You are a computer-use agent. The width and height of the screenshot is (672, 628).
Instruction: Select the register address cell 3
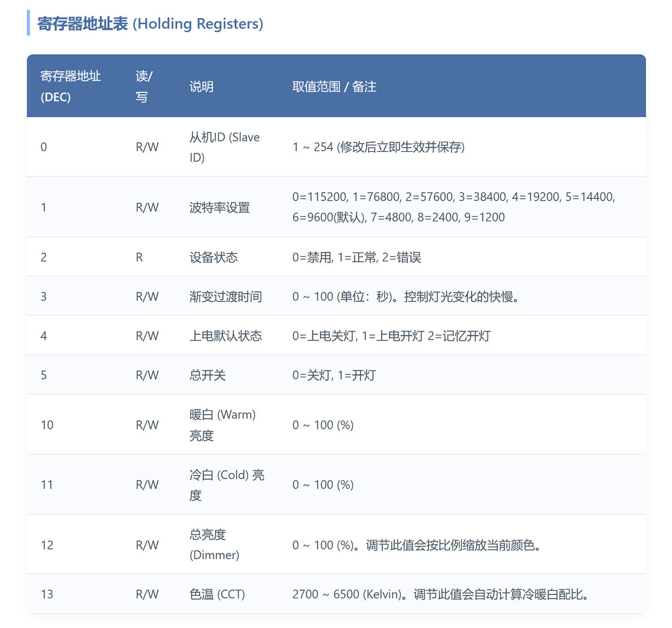click(43, 297)
